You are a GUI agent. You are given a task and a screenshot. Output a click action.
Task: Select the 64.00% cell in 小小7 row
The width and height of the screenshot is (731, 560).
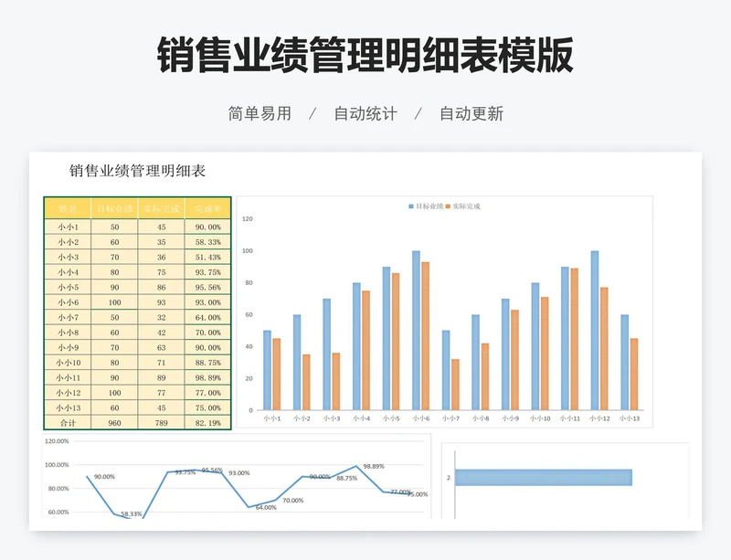[208, 318]
